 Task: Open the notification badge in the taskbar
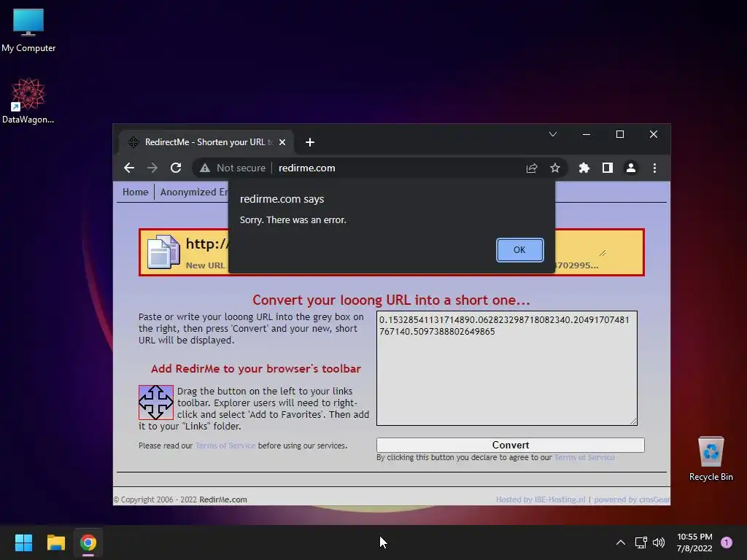[727, 542]
